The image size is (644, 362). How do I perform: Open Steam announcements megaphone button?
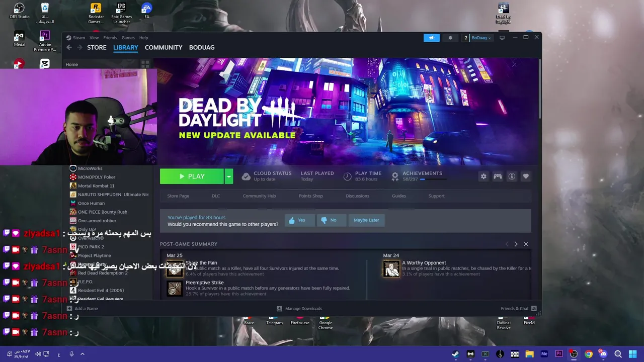coord(431,38)
